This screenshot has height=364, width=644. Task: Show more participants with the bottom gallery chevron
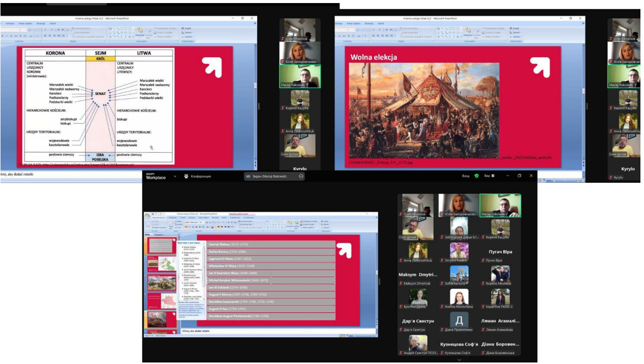coord(459,359)
